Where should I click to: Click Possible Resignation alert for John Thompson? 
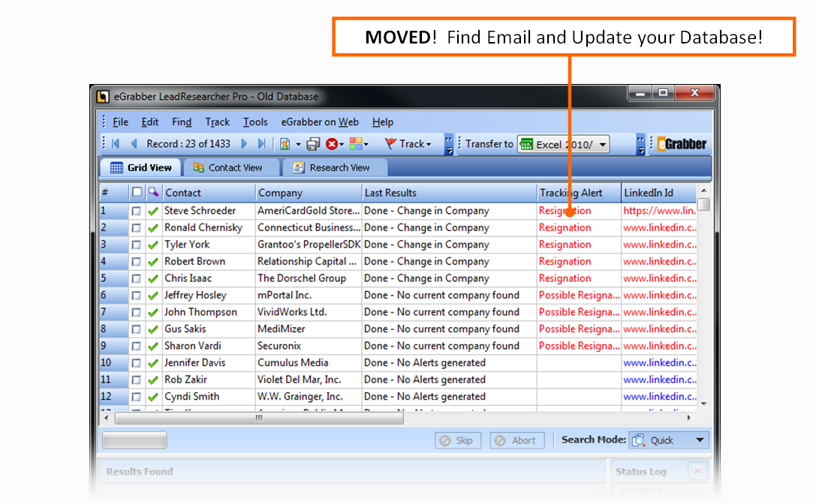(579, 312)
